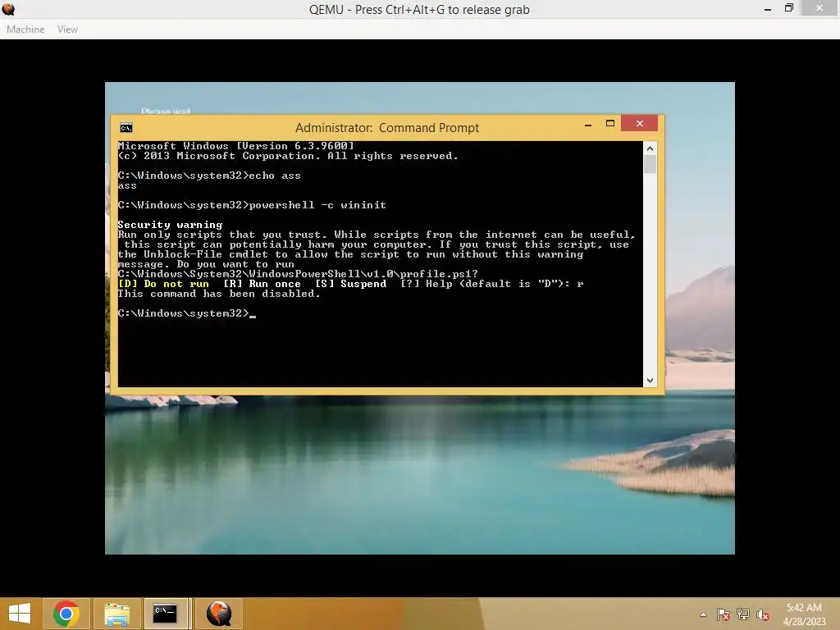Restore down the QEMU window
This screenshot has height=630, width=840.
(x=788, y=8)
